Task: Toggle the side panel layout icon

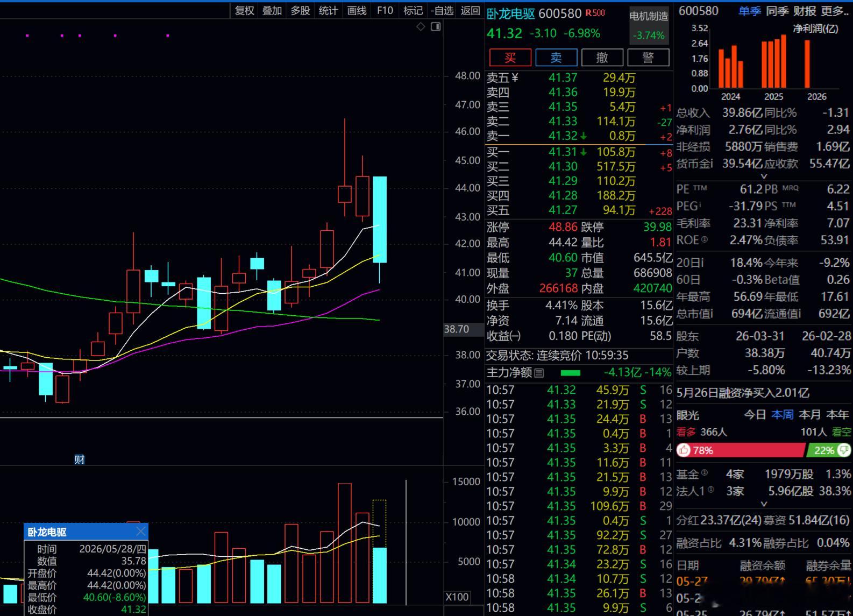Action: click(x=436, y=26)
